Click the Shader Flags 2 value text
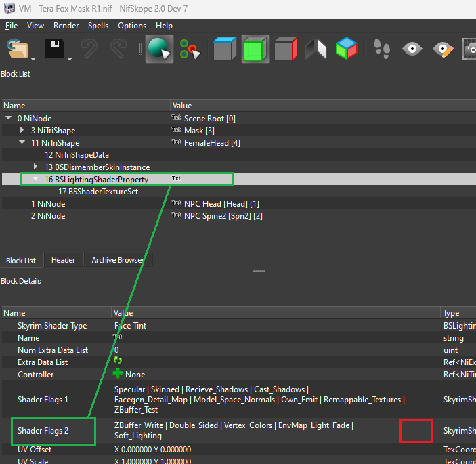Viewport: 476px width, 464px height. [x=234, y=431]
